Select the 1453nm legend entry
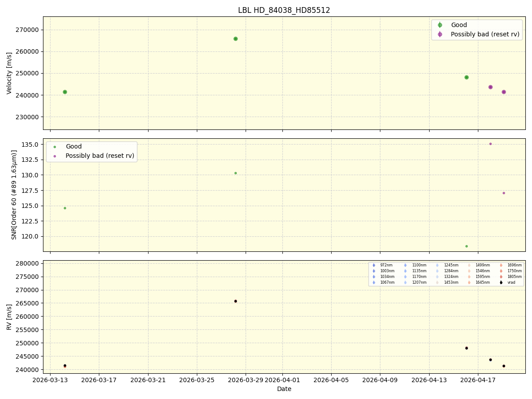532x399 pixels. (x=447, y=282)
